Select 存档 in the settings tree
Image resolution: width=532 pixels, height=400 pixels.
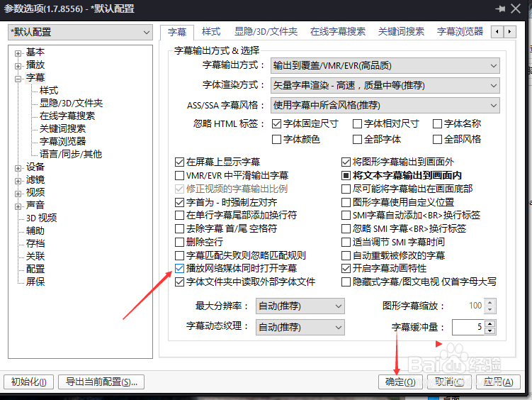(35, 243)
